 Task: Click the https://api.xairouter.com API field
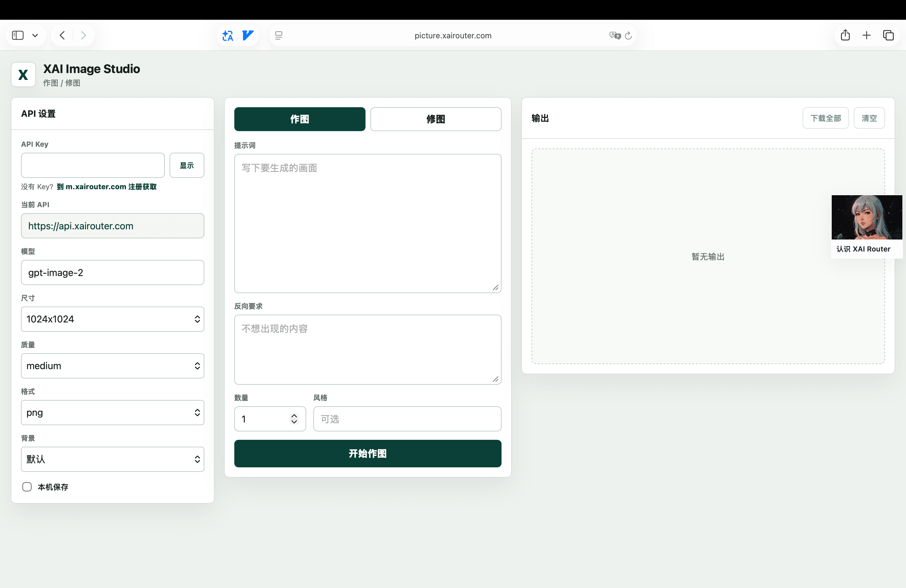coord(113,225)
